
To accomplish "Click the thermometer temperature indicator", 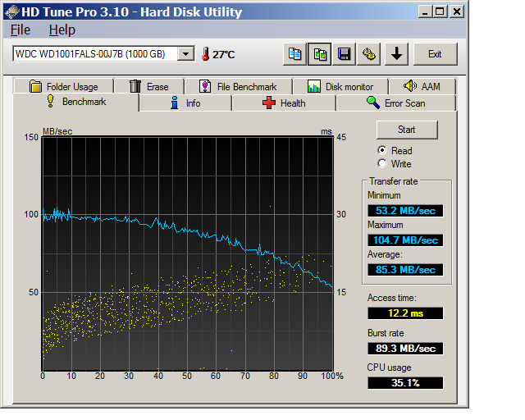I will coord(205,54).
